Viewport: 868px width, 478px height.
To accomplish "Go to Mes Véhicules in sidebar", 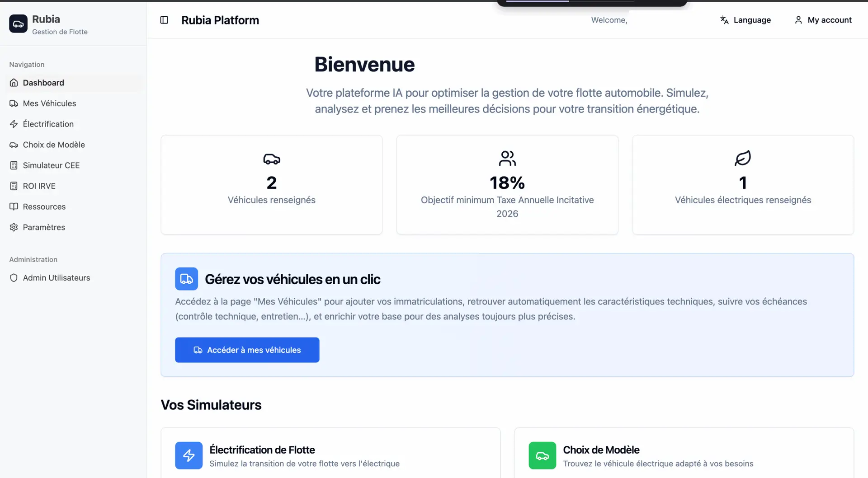I will [x=74, y=103].
